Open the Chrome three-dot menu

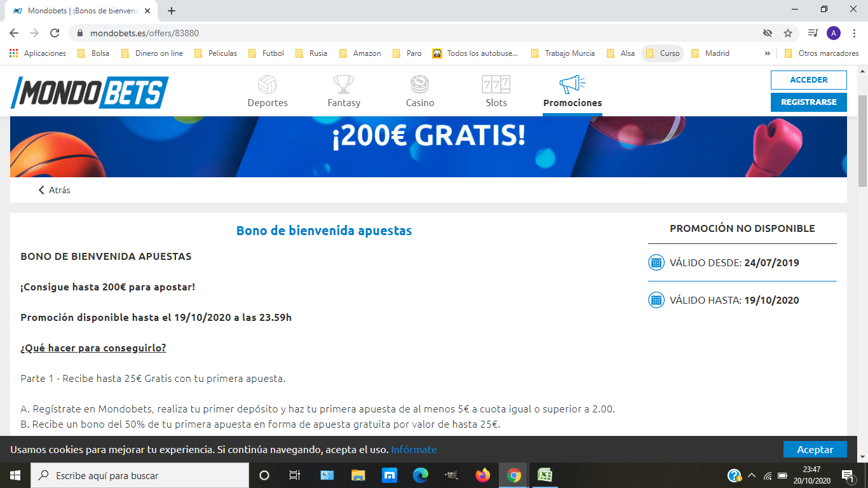pyautogui.click(x=853, y=33)
